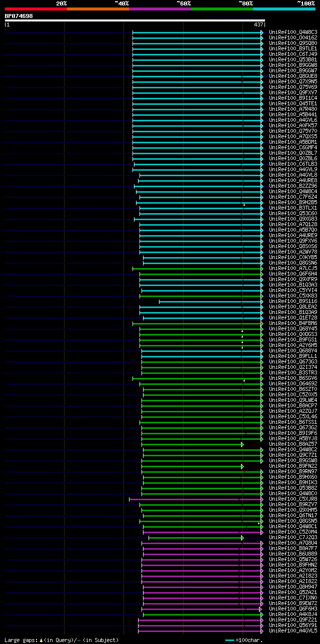Select label UniRef100_B6SGV6
Image resolution: width=320 pixels, height=644 pixels.
(293, 378)
